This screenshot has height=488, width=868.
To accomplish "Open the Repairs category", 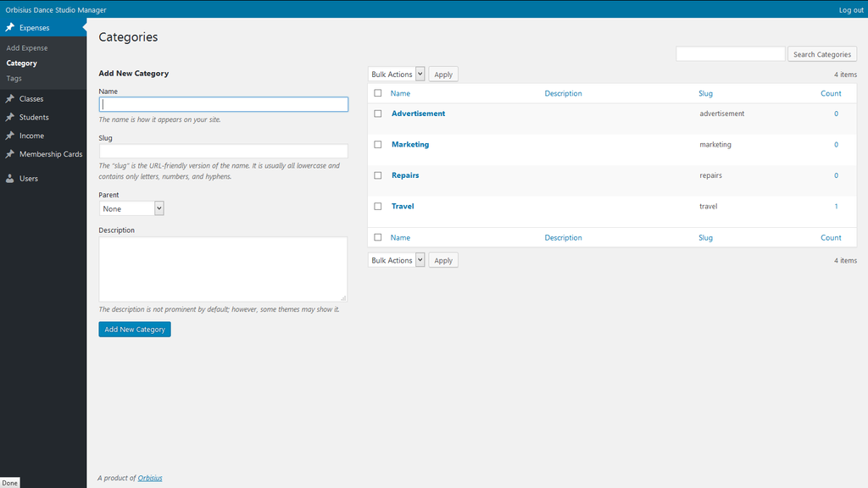I will (405, 175).
